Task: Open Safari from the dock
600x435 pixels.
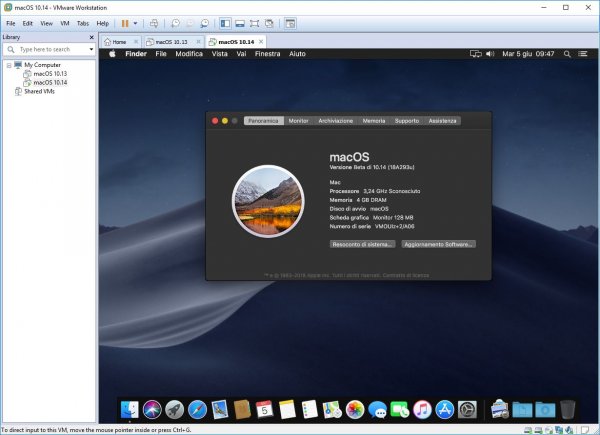Action: (197, 409)
